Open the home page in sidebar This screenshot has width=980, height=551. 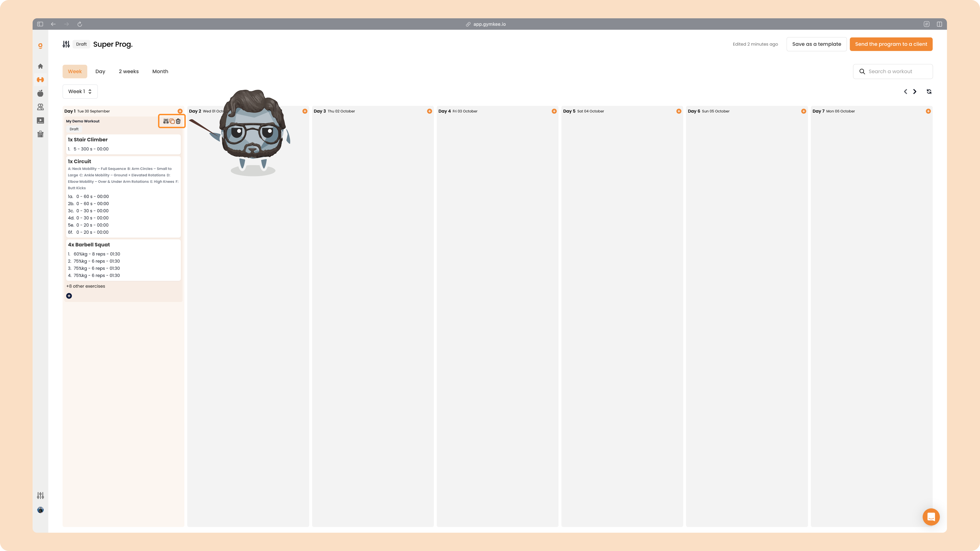(x=40, y=66)
